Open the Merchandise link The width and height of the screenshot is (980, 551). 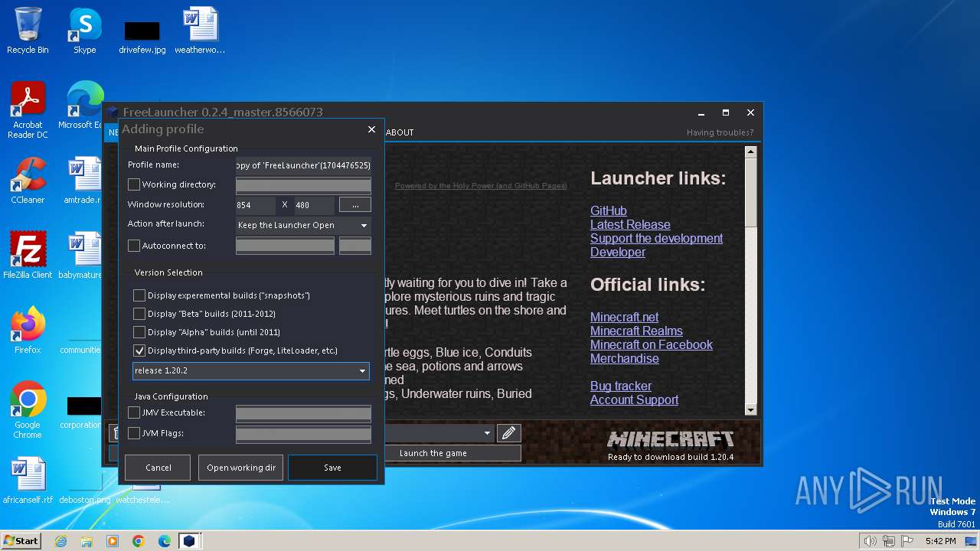[x=624, y=358]
